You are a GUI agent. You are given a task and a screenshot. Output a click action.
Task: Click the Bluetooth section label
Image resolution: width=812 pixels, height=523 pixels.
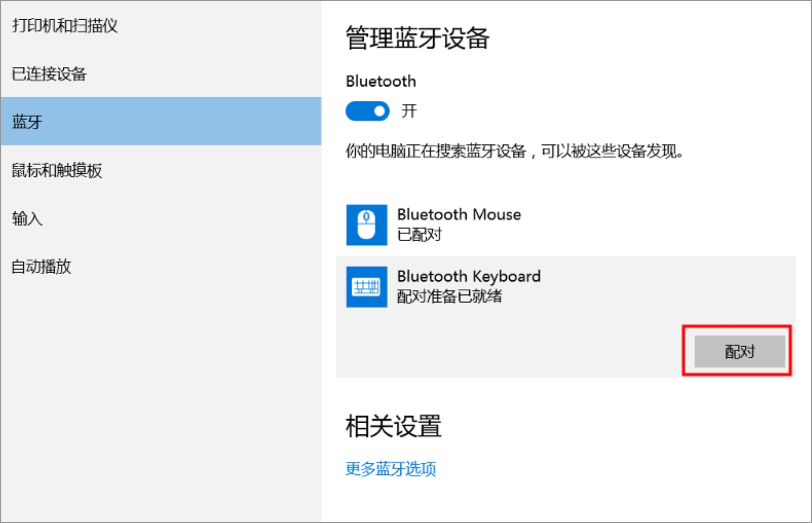[x=380, y=81]
